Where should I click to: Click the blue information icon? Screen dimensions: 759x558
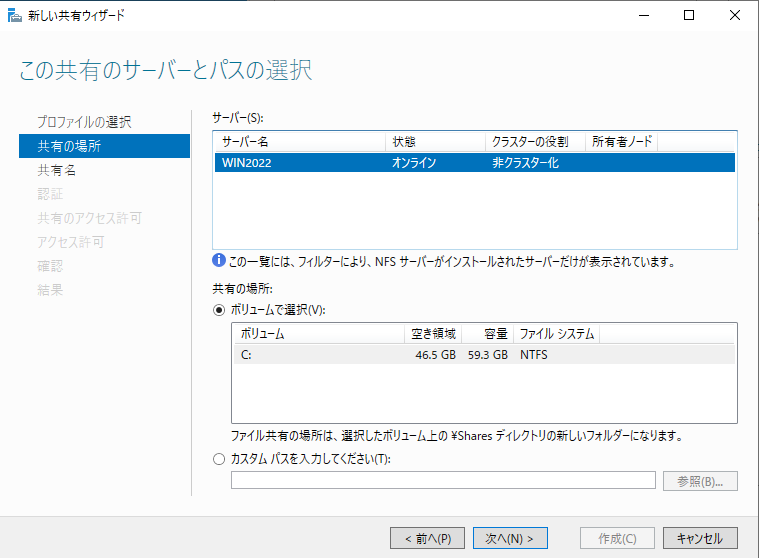(219, 262)
